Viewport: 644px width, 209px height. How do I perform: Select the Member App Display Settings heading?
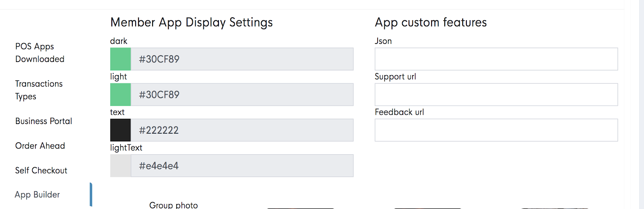tap(192, 23)
